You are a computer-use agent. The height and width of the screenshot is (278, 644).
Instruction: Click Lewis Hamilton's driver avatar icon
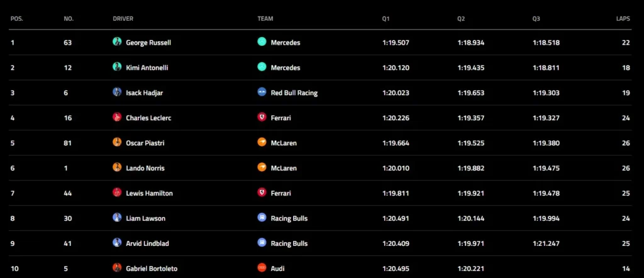[x=117, y=193]
